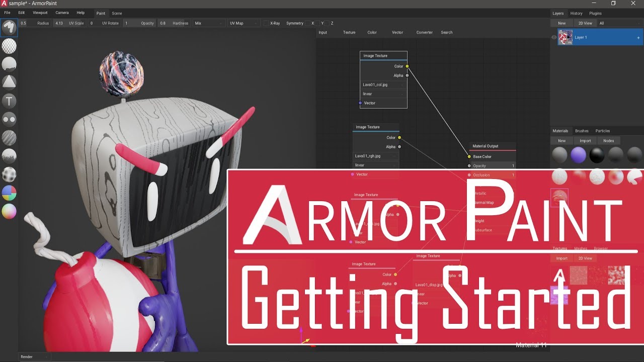Select the Color ID pie-chart tool

[x=9, y=193]
